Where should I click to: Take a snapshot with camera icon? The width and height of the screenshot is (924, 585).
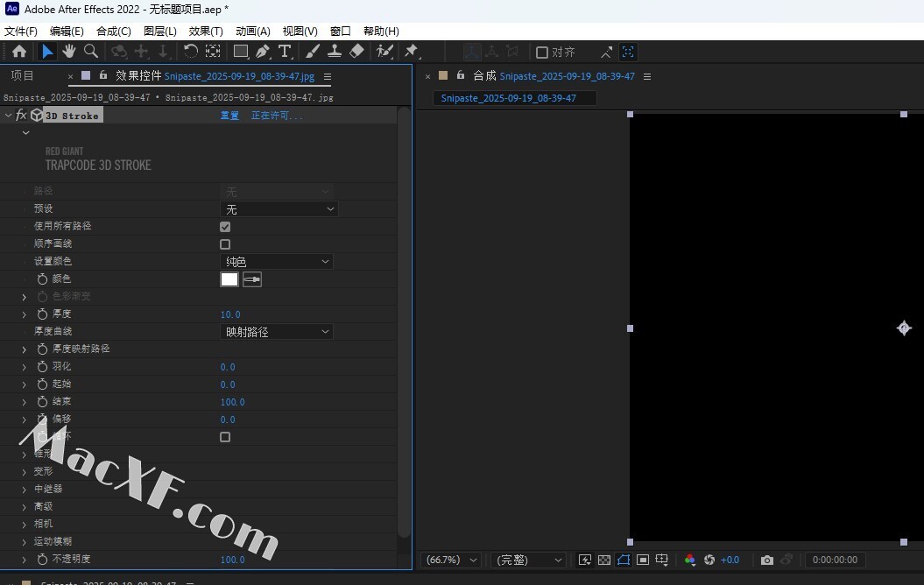point(767,560)
